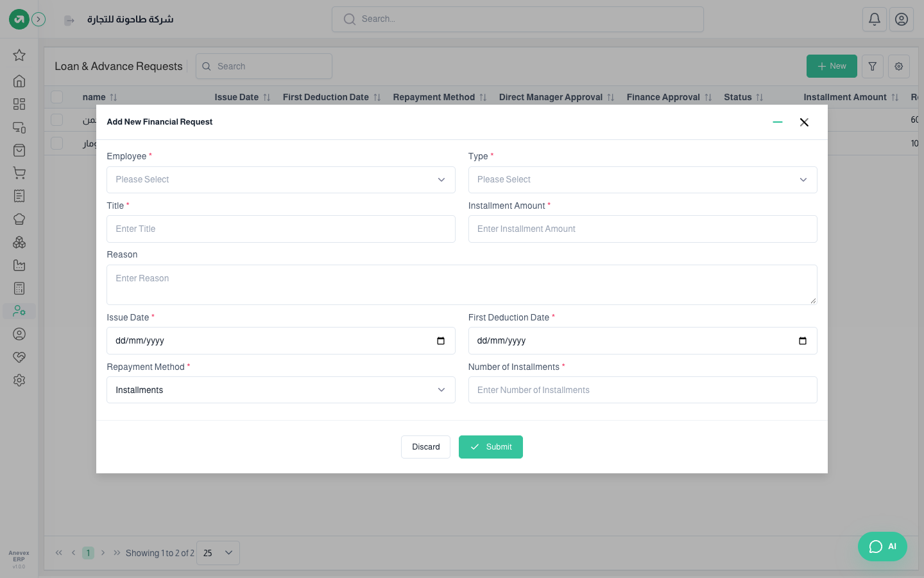The width and height of the screenshot is (924, 578).
Task: Focus the Title input field
Action: click(x=281, y=229)
